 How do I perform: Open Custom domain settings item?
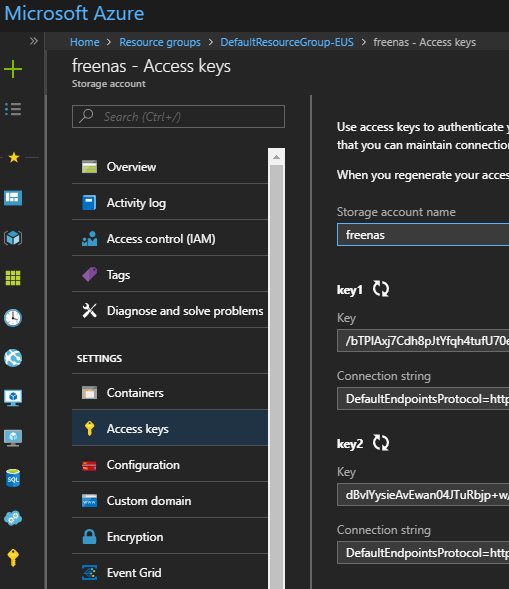[170, 501]
